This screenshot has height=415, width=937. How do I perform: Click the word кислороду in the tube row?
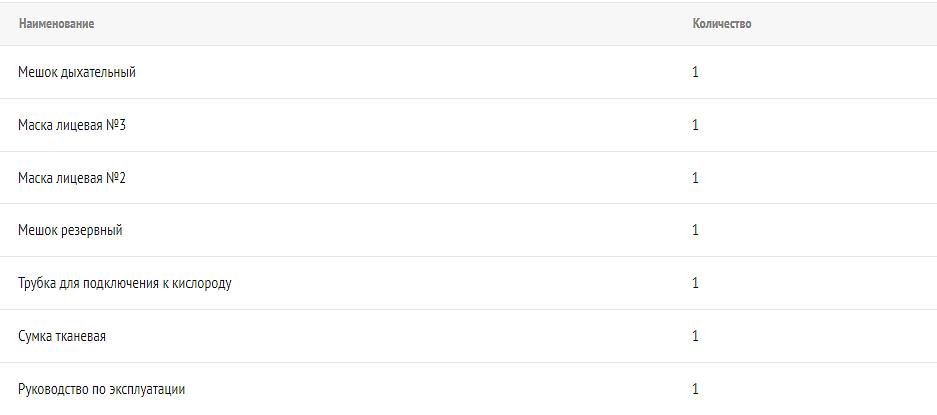(x=201, y=283)
